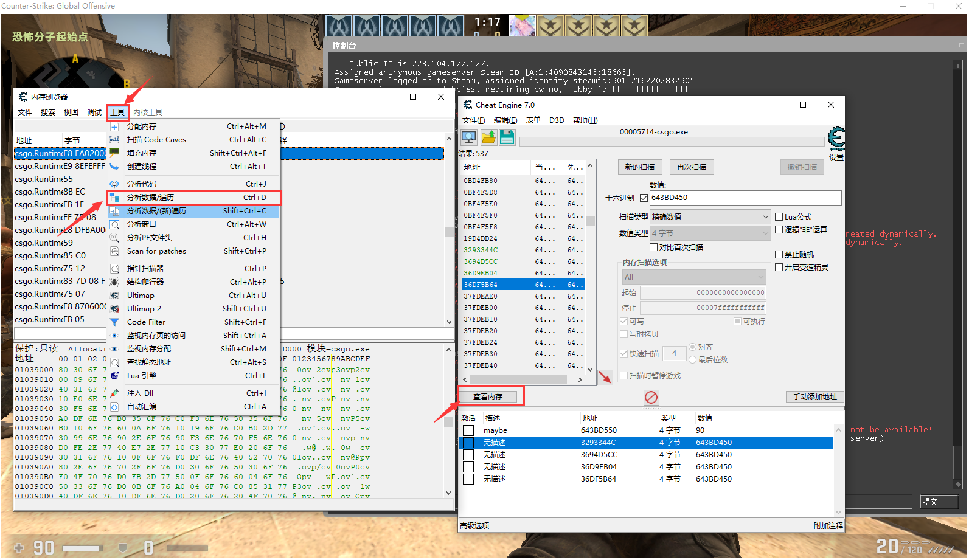The image size is (969, 560).
Task: Click 高级选项 at Cheat Engine bottom
Action: [474, 526]
